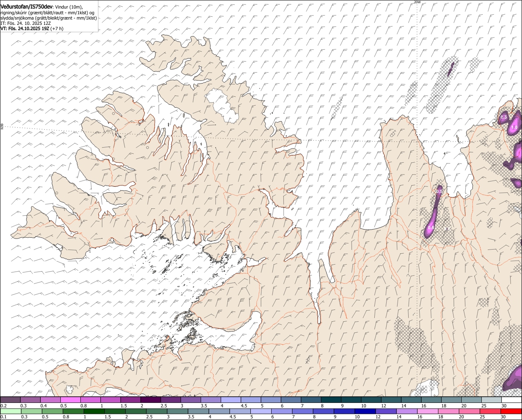
Task: Pick the white 30 swatch ending the top legend row
Action: point(512,400)
